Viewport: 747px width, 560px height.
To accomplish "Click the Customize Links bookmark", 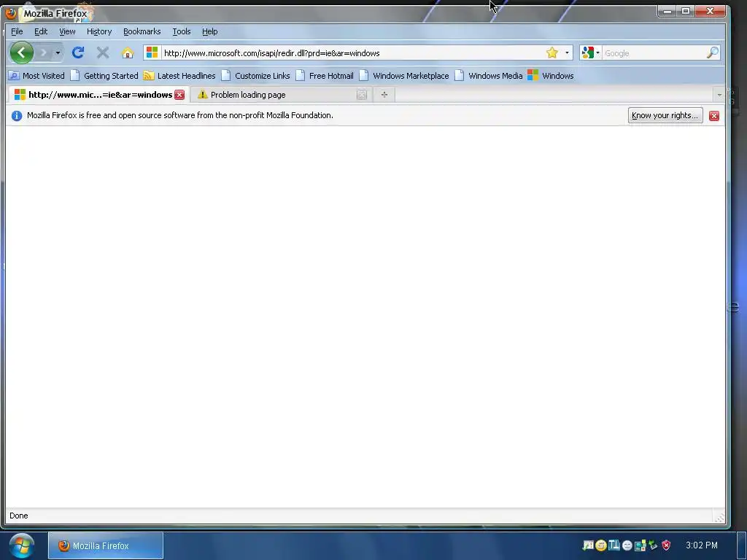I will (256, 76).
